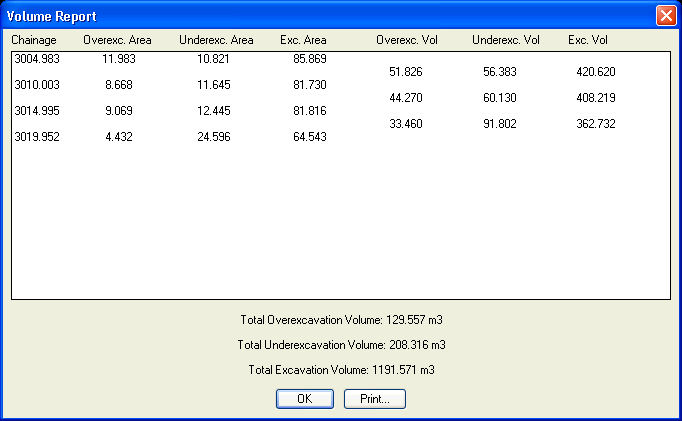Select chainage row 3019.952
This screenshot has width=682, height=421.
point(36,137)
